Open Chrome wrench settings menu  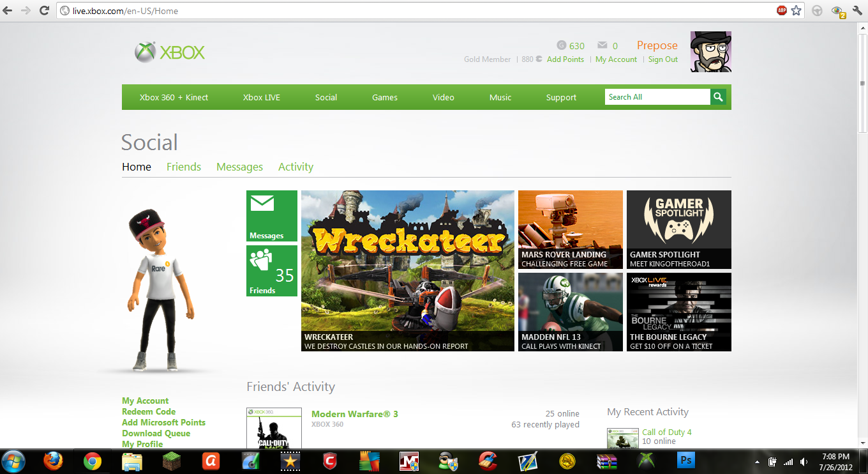click(x=857, y=11)
